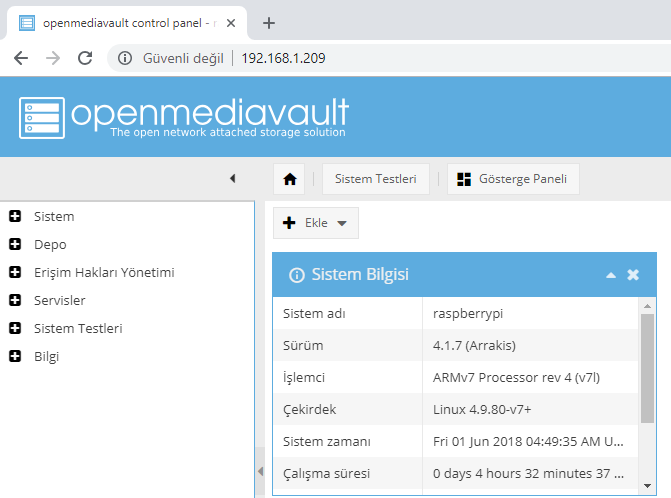Select Erişim Hakları Yönetimi in tree
The image size is (671, 498).
(104, 273)
